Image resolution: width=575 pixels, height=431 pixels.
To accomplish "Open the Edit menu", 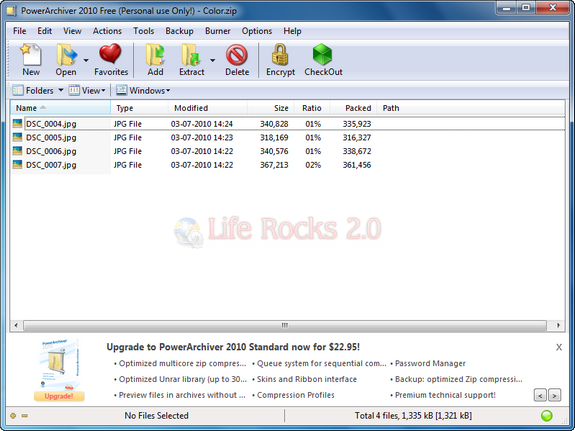I will (44, 31).
